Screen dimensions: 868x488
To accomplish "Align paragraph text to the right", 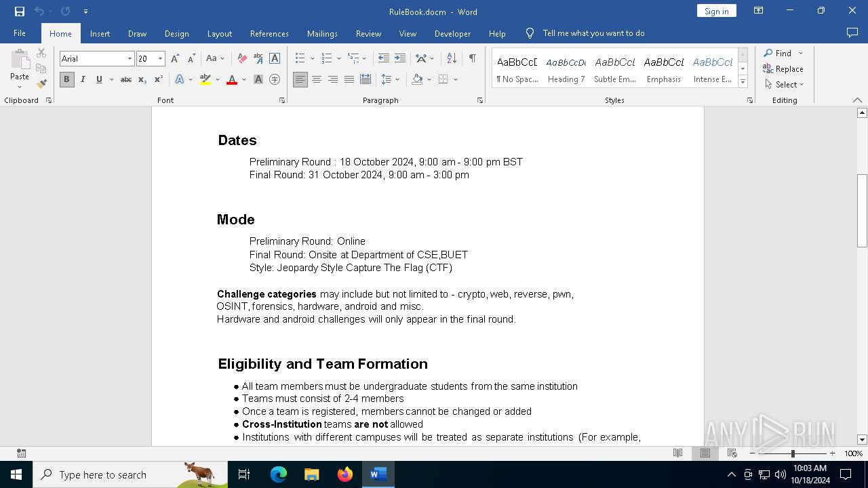I will pyautogui.click(x=333, y=79).
